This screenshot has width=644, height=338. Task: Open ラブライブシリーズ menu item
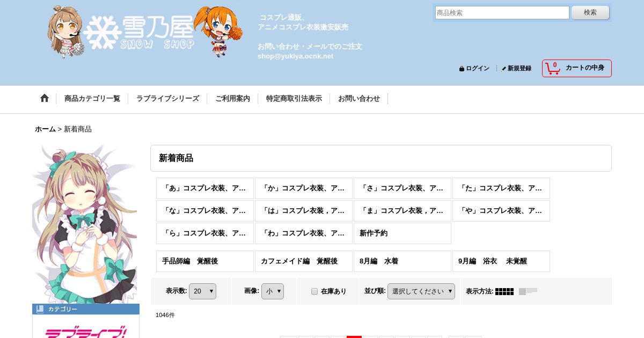[x=167, y=99]
